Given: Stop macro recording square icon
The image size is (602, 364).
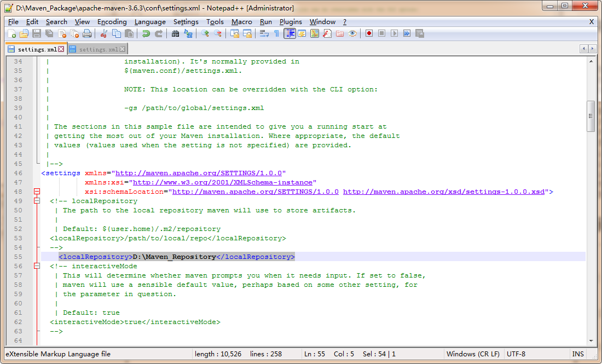Looking at the screenshot, I should [381, 34].
